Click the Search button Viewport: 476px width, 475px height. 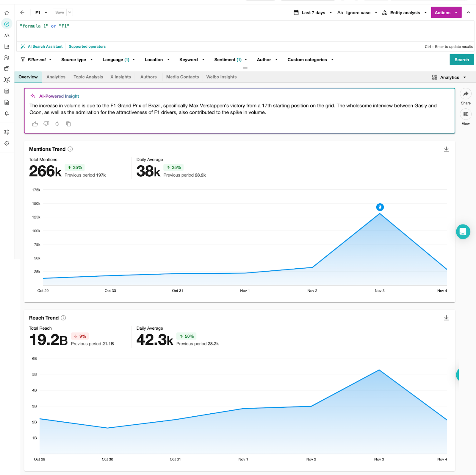tap(462, 60)
